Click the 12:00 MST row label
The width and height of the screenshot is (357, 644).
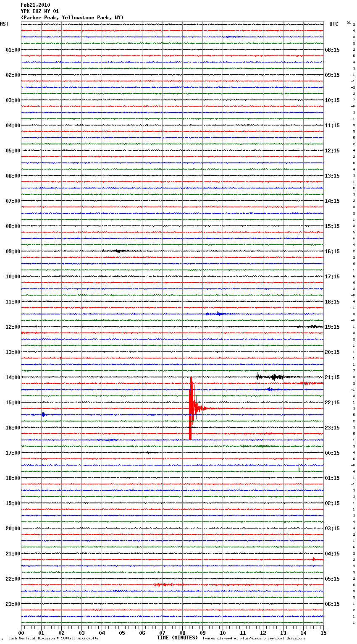coord(13,327)
